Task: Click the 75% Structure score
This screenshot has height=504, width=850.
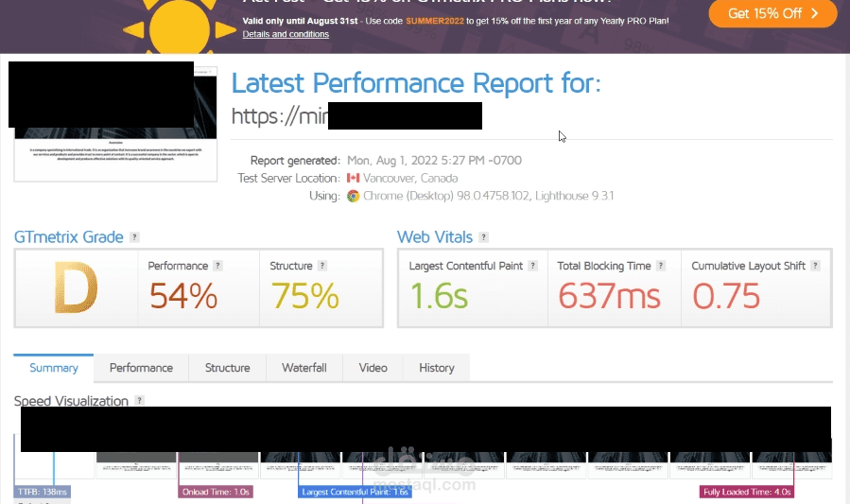Action: 305,296
